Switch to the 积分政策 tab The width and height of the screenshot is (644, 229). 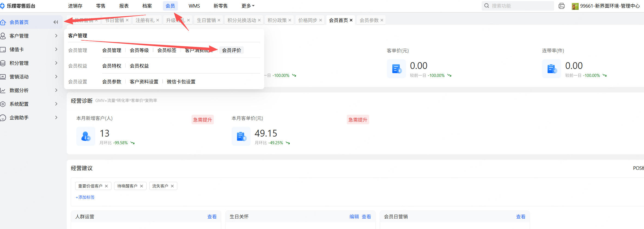point(277,20)
